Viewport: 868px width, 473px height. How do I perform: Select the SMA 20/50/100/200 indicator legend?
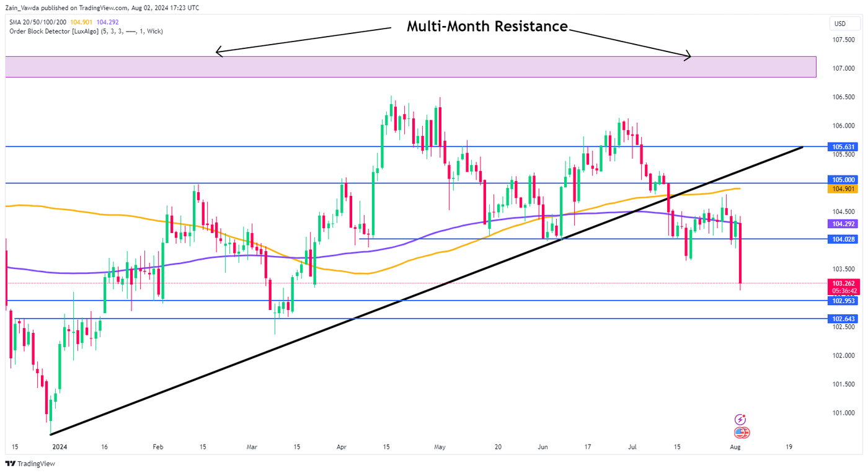click(38, 22)
